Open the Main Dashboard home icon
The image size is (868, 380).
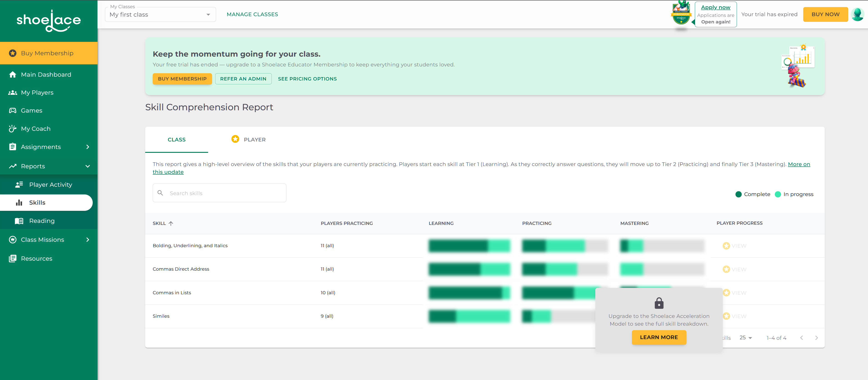[x=13, y=75]
